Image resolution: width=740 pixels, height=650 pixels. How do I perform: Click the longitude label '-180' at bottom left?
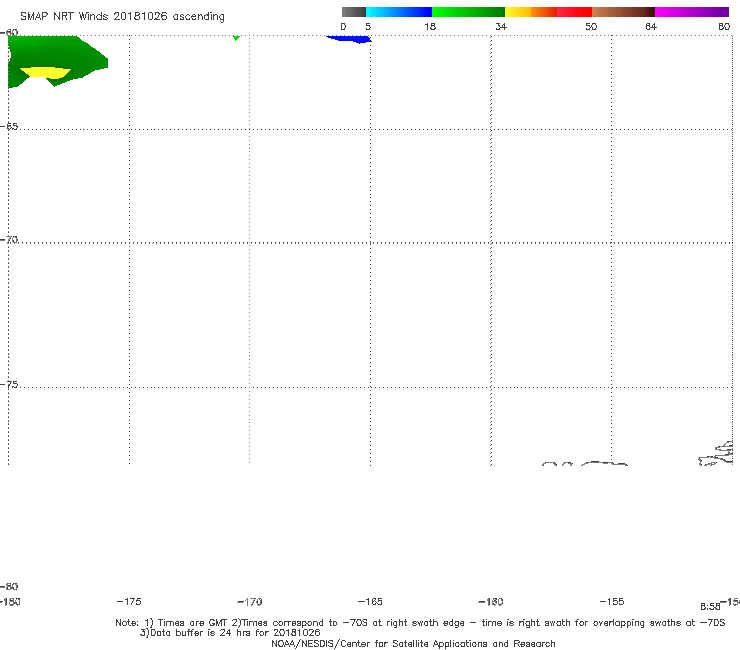pyautogui.click(x=10, y=602)
